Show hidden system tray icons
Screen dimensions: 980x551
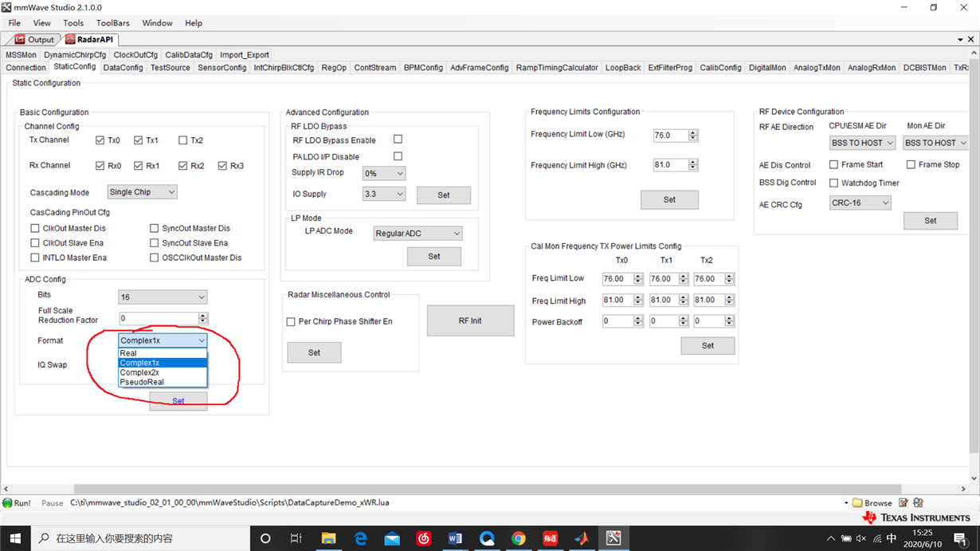(831, 538)
